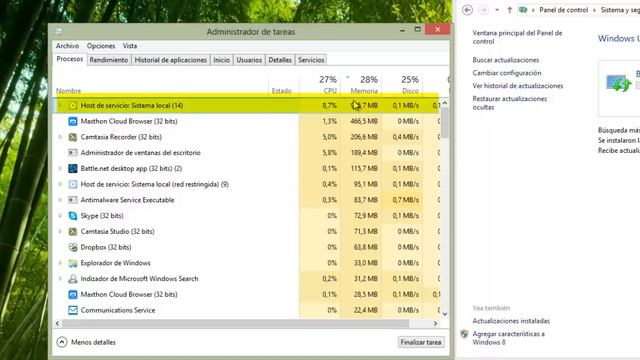Image resolution: width=640 pixels, height=360 pixels.
Task: Expand Explorador de Windows group
Action: tap(60, 263)
